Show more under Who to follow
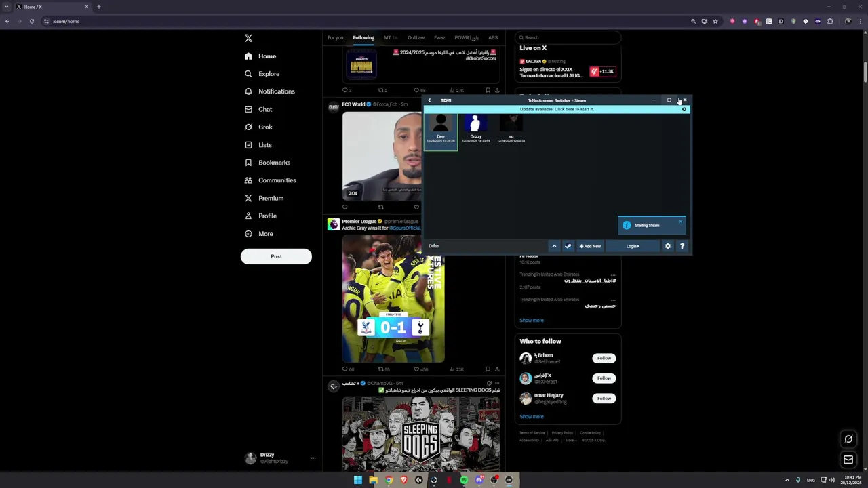868x488 pixels. click(531, 417)
